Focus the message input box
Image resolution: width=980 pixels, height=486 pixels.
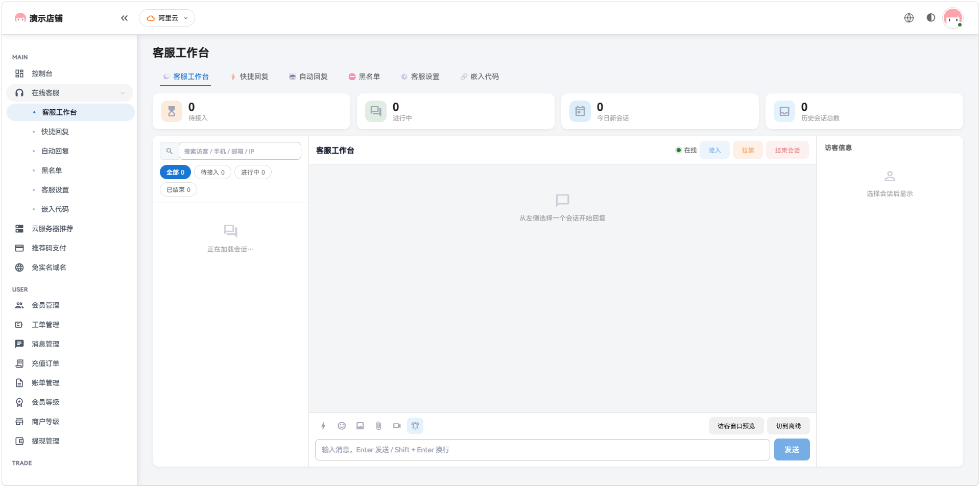pos(542,450)
